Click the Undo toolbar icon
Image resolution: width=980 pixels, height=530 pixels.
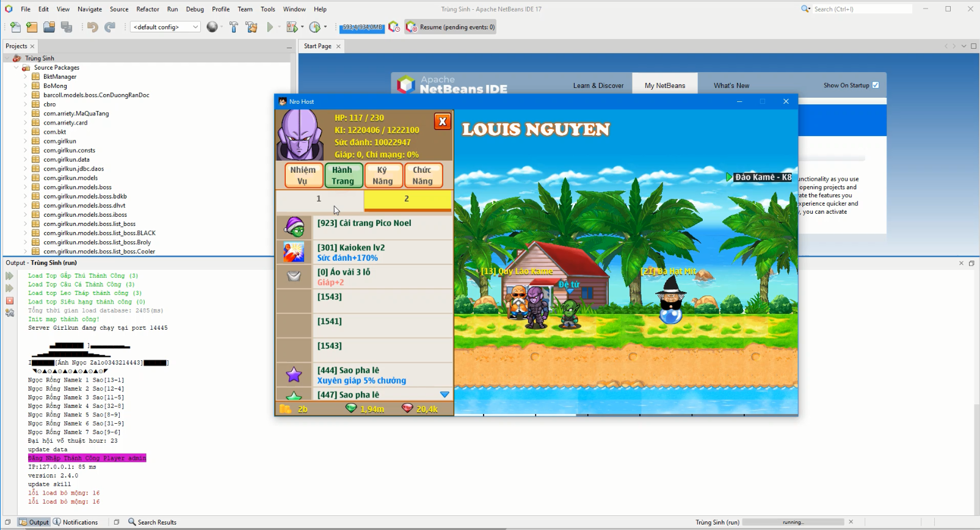(93, 27)
